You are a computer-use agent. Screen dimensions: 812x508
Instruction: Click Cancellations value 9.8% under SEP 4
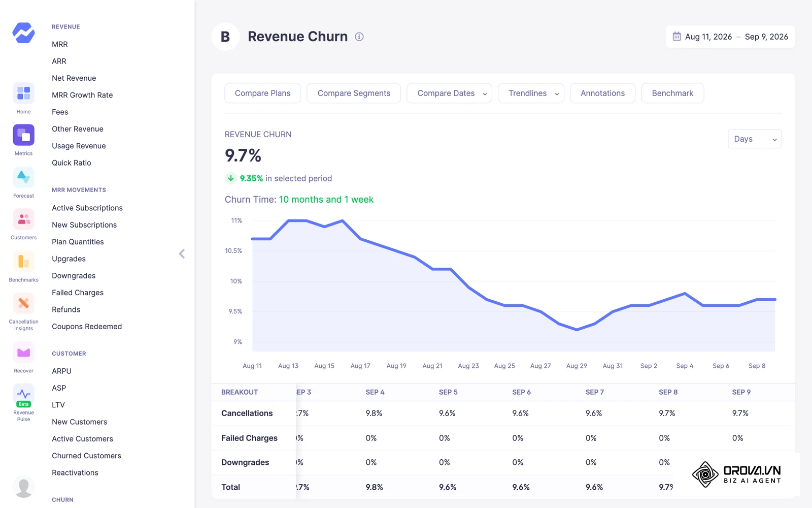374,413
